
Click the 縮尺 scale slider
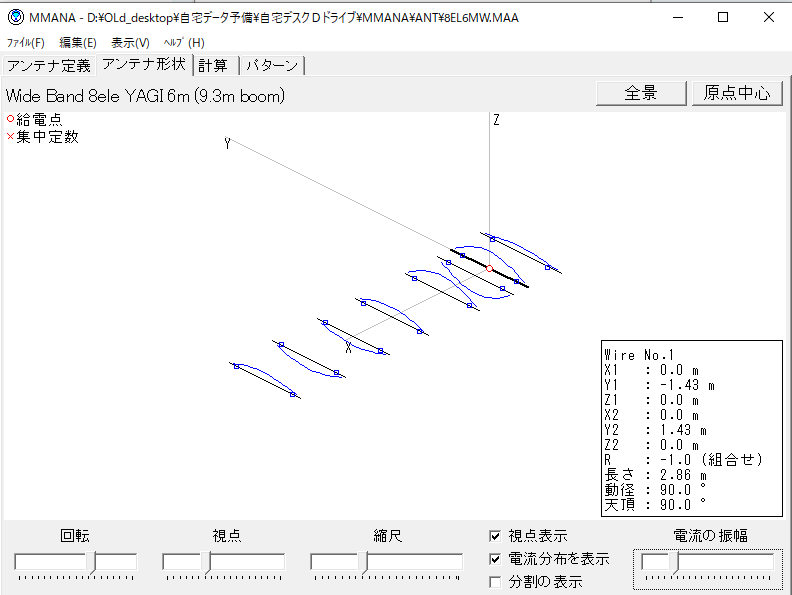[x=386, y=563]
